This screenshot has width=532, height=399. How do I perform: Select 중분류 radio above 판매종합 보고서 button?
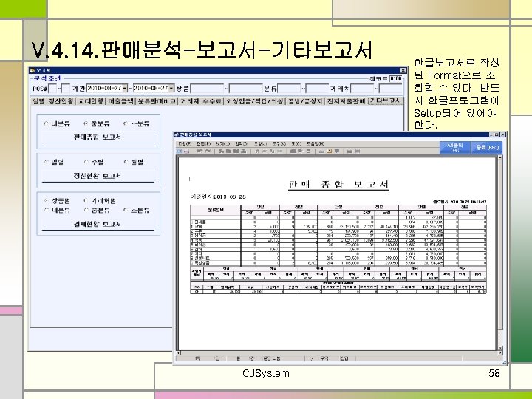click(86, 124)
